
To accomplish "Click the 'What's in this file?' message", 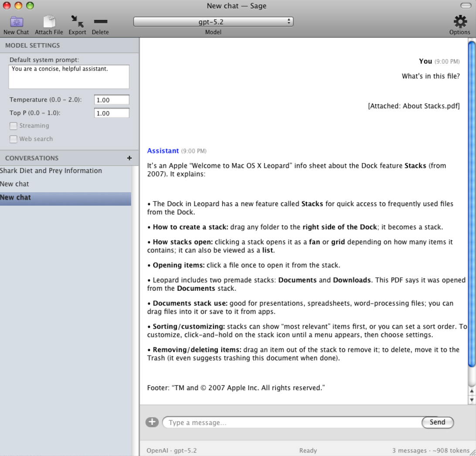I will point(431,76).
